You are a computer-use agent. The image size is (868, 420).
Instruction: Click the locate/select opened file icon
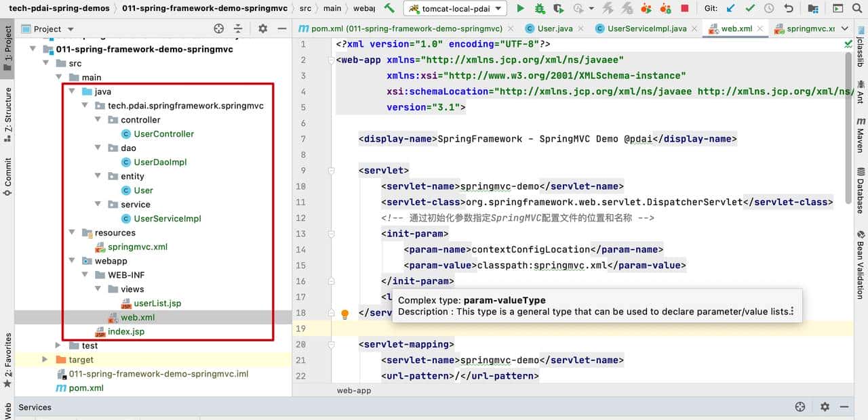[218, 28]
